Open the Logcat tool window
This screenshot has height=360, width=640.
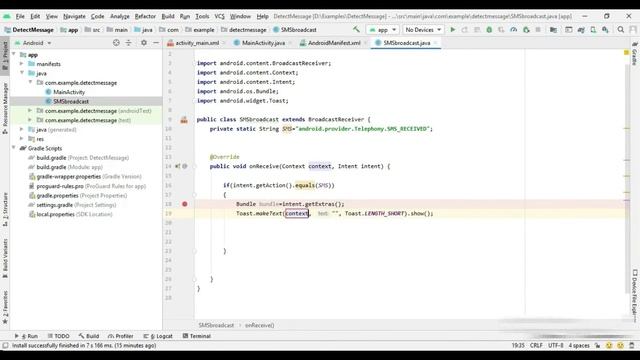click(x=158, y=336)
